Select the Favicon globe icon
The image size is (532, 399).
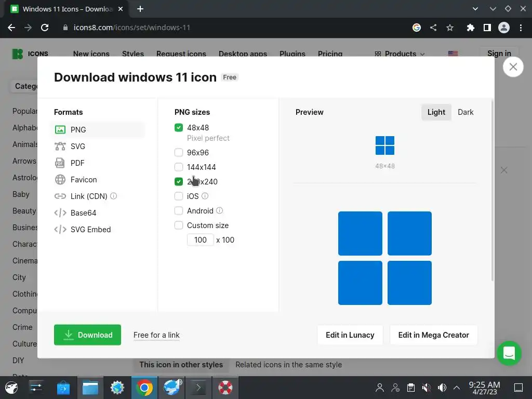tap(60, 179)
